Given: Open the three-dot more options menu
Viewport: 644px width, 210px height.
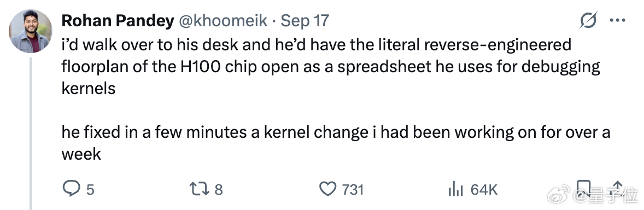Looking at the screenshot, I should point(617,20).
